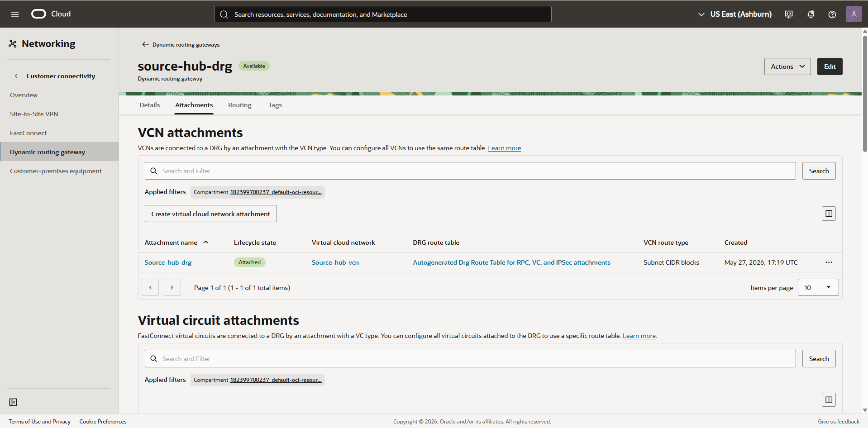Image resolution: width=868 pixels, height=428 pixels.
Task: Open the Cloud Shell developer tools icon
Action: (x=789, y=14)
